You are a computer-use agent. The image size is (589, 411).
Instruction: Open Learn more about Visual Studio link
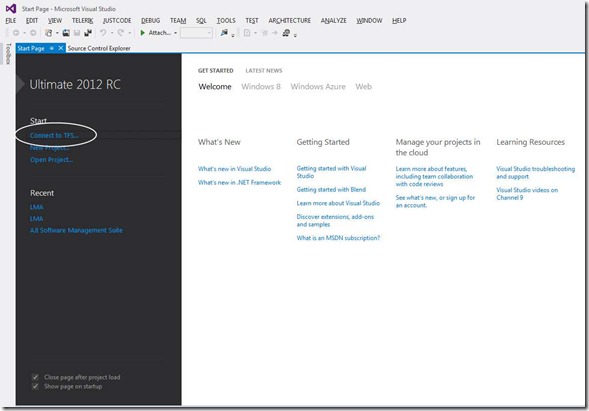click(x=338, y=203)
